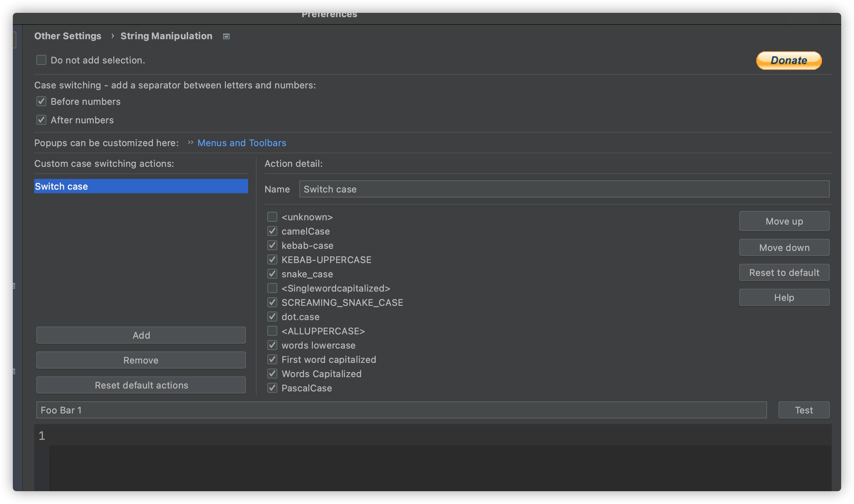Toggle the KEBAB-UPPERCASE checkbox
The width and height of the screenshot is (854, 504).
click(x=272, y=260)
